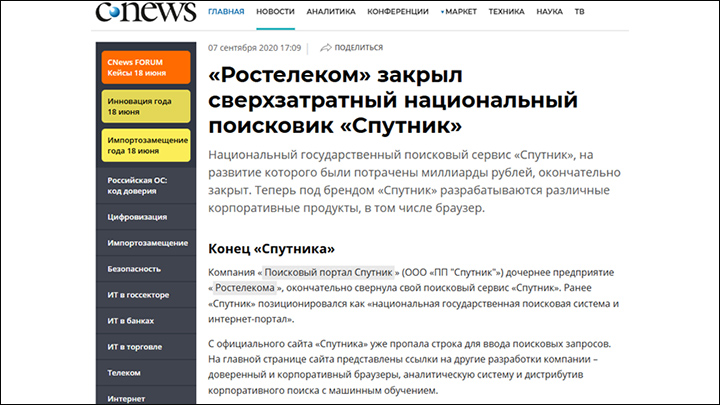Open ИТ в банках sidebar category
This screenshot has width=720, height=405.
point(145,321)
